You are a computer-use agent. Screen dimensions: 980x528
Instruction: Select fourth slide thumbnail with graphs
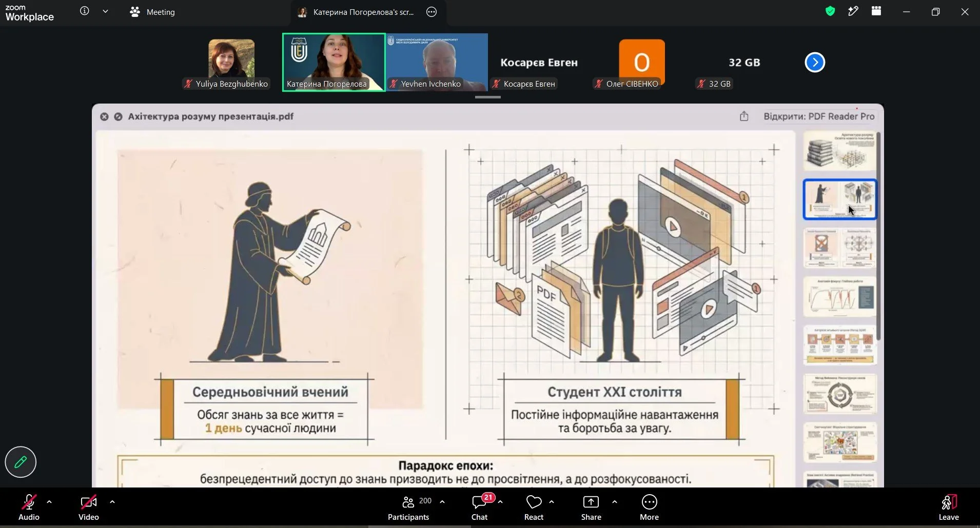[x=839, y=297]
